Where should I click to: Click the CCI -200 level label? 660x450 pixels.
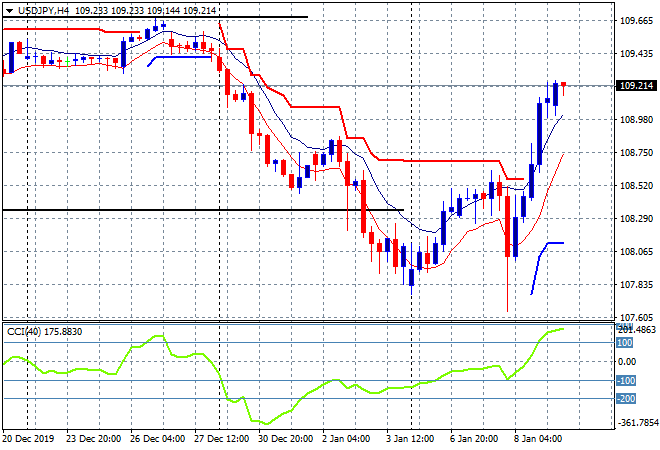[626, 399]
